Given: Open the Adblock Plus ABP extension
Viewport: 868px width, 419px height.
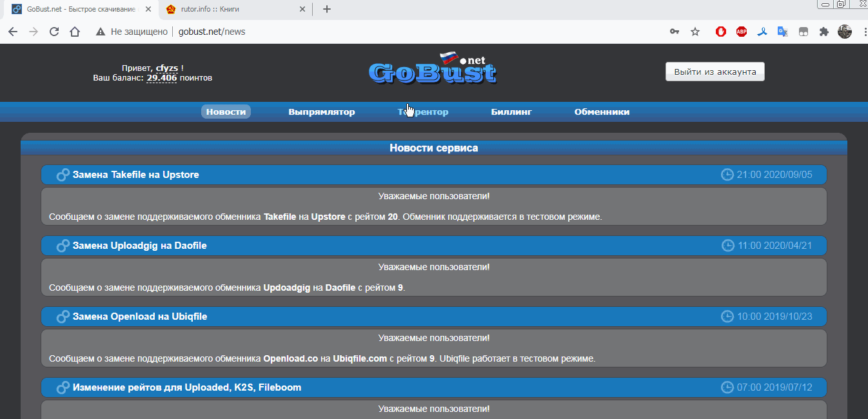Looking at the screenshot, I should 742,32.
